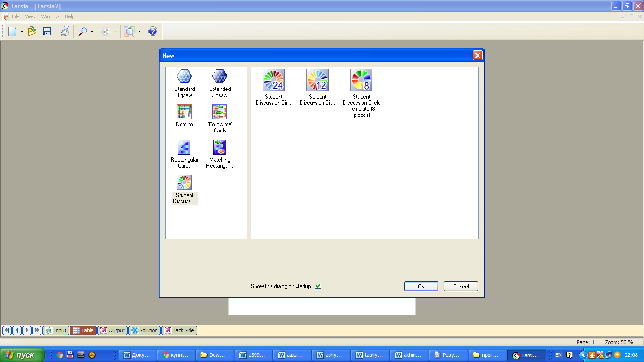Pick the 24-piece Student Discussion Circle template

point(273,80)
